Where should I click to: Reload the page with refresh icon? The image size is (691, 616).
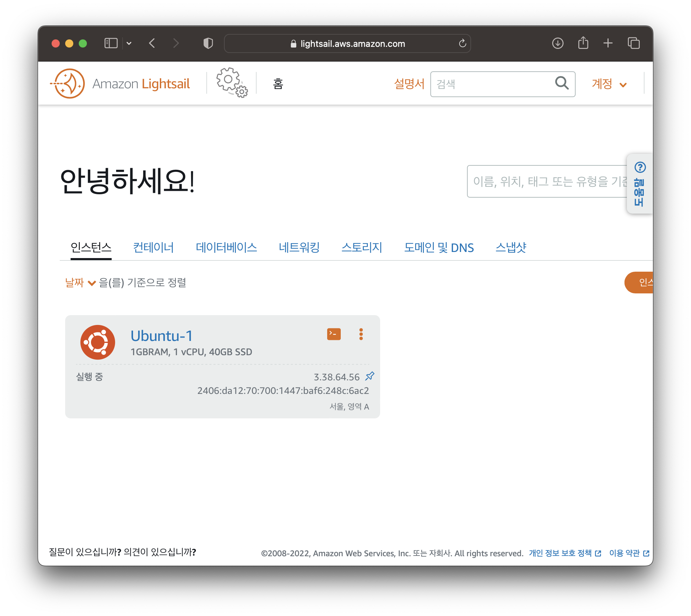pos(462,43)
